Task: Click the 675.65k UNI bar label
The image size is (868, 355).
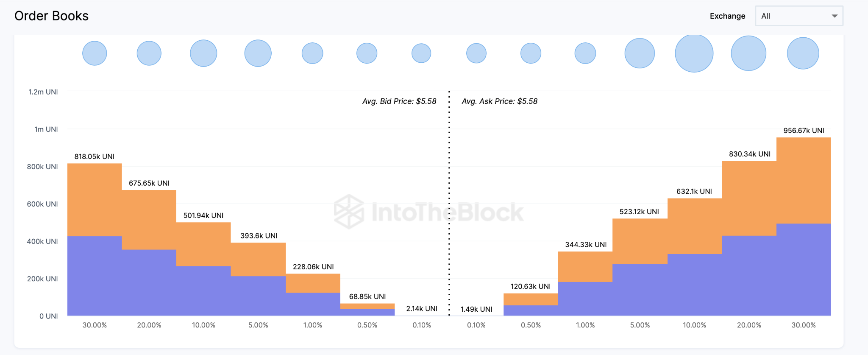Action: 149,183
